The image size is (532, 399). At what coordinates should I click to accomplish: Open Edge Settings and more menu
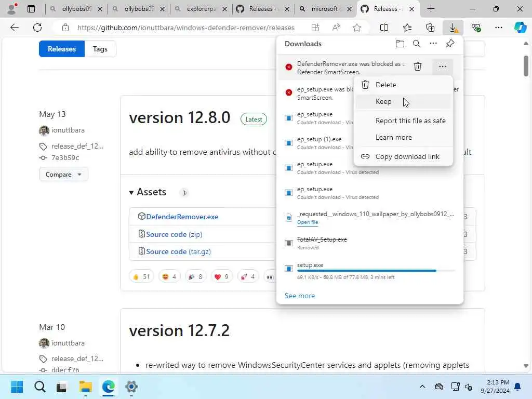pos(498,28)
